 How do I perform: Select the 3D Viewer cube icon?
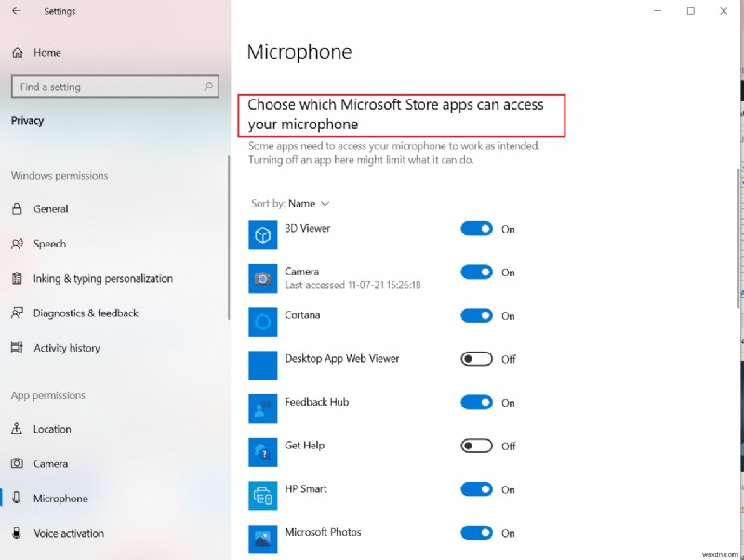point(262,234)
